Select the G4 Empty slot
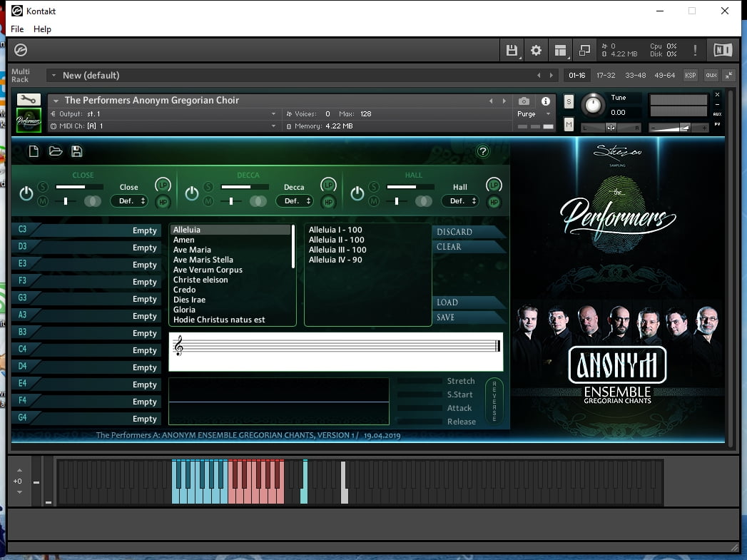Screen dimensions: 747x560 (x=86, y=418)
